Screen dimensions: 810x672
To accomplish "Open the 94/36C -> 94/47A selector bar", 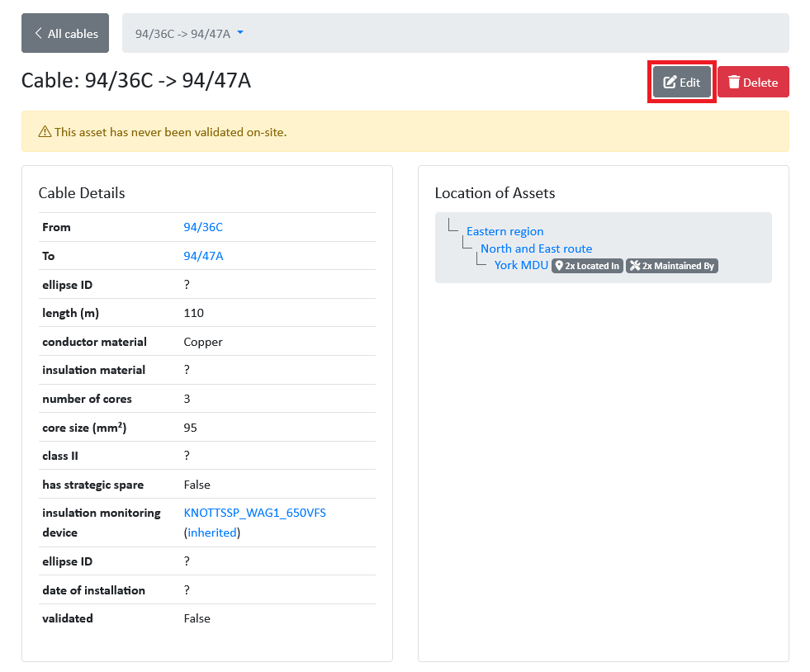I will pyautogui.click(x=454, y=33).
